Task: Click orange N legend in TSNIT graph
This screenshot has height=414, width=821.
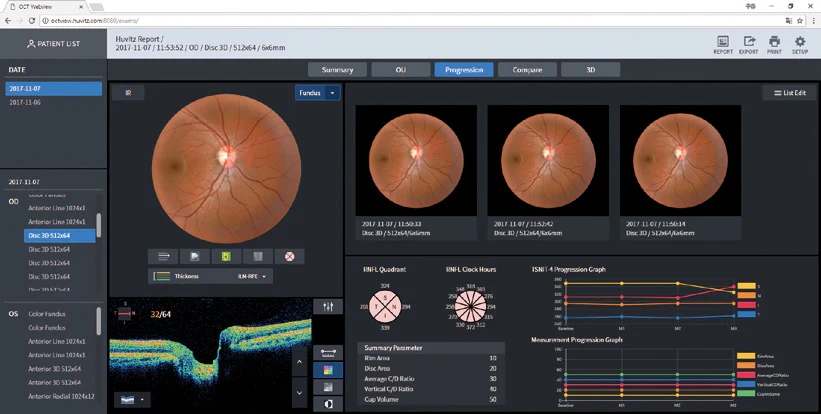Action: (748, 296)
